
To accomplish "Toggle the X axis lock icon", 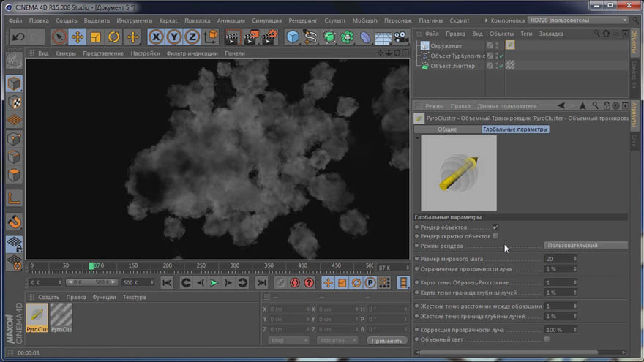I will (x=156, y=37).
